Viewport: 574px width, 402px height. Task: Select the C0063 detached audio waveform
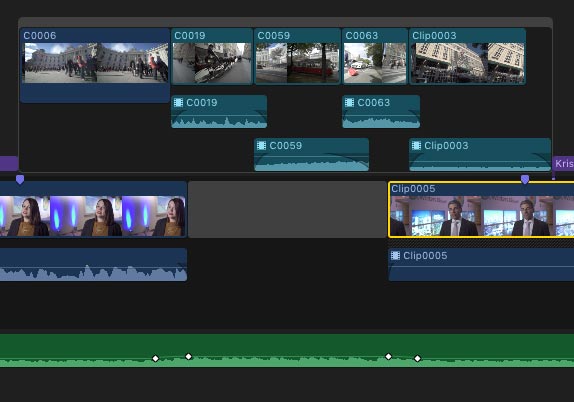pos(381,111)
